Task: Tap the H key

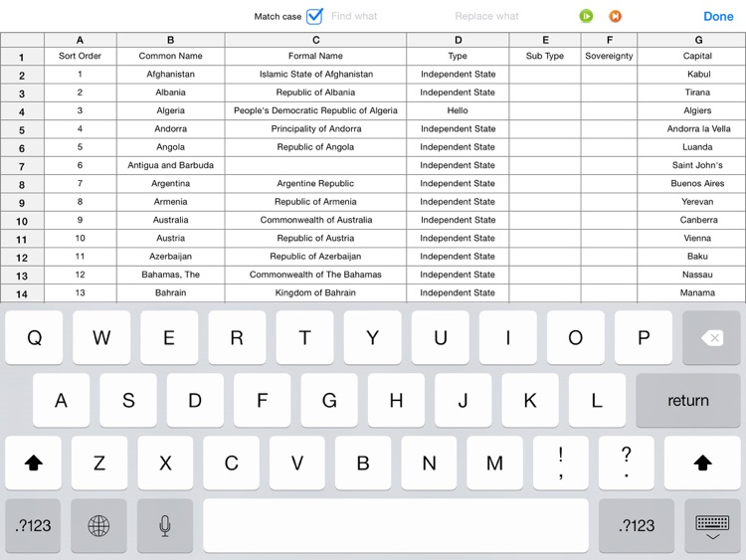Action: (x=396, y=400)
